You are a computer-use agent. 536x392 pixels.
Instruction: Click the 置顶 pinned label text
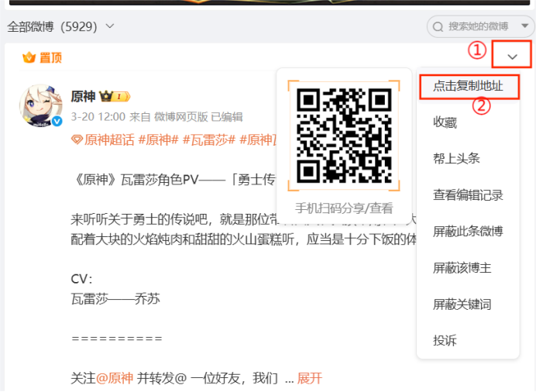(50, 58)
